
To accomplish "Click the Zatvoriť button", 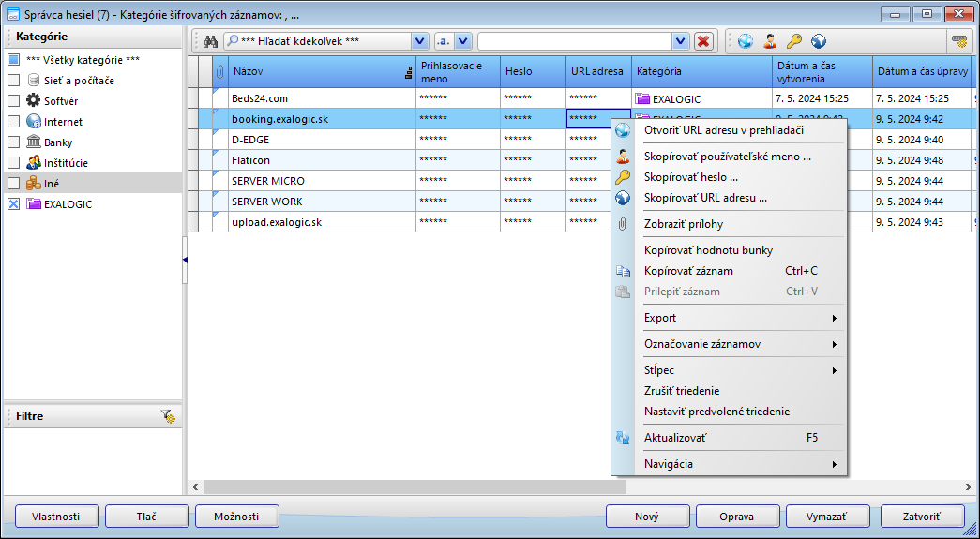I will (x=922, y=517).
